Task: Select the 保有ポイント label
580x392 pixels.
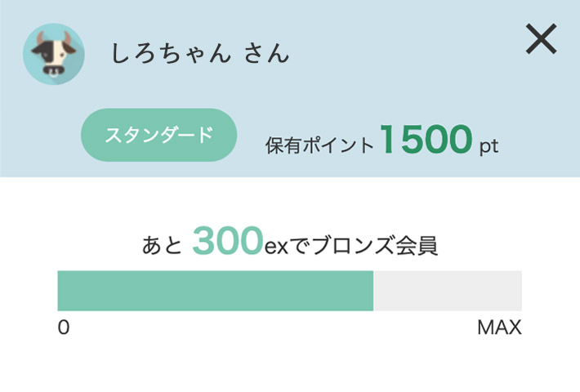Action: click(319, 145)
